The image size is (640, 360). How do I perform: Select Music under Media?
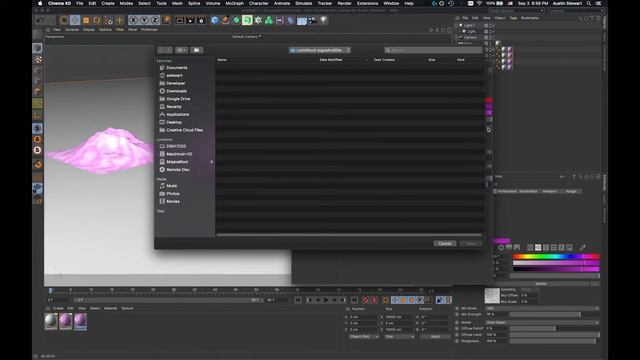172,186
